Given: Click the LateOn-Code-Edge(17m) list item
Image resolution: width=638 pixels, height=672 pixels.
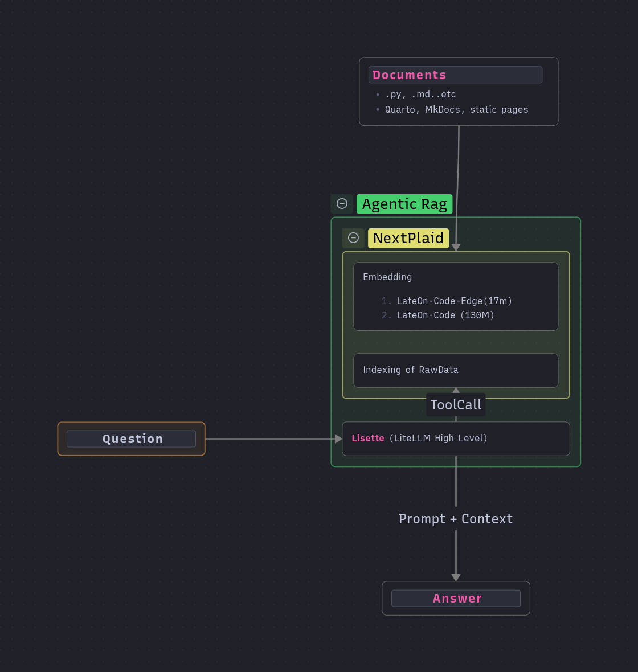Looking at the screenshot, I should 454,301.
